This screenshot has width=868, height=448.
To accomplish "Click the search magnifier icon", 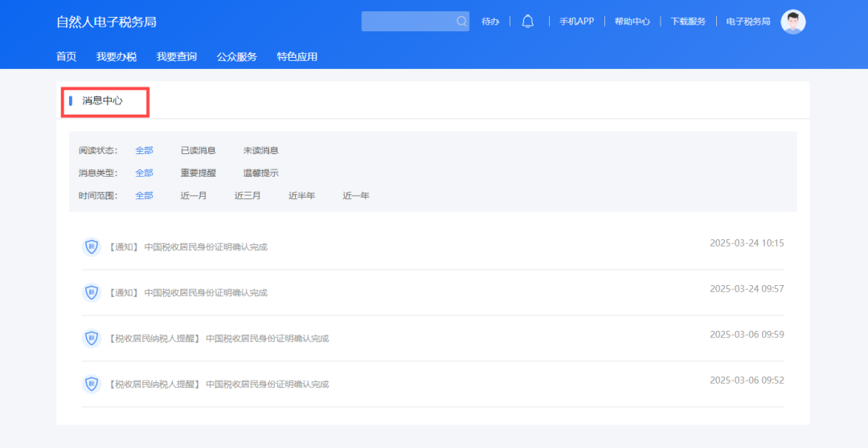I will [x=461, y=22].
